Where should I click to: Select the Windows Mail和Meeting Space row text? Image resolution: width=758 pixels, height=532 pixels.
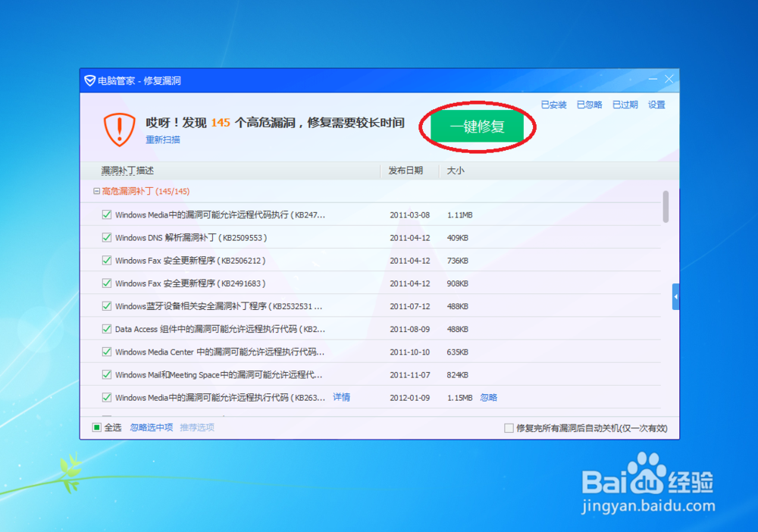point(218,375)
